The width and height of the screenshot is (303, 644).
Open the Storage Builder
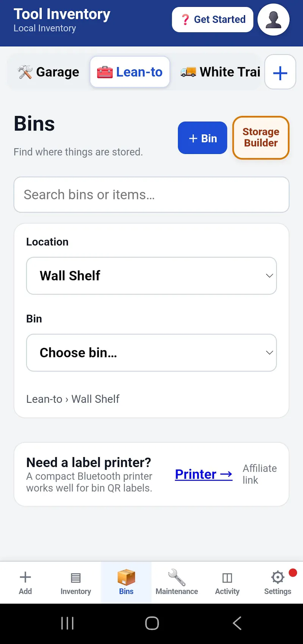tap(261, 138)
